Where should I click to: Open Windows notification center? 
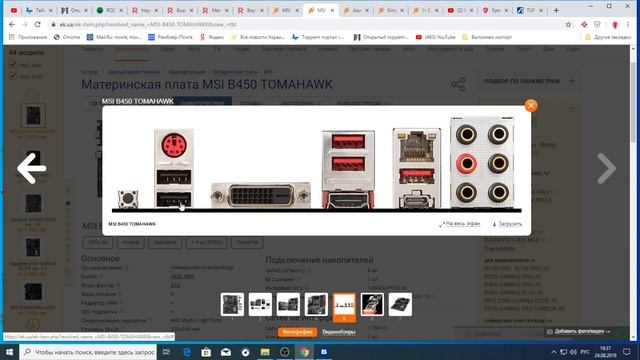point(627,352)
